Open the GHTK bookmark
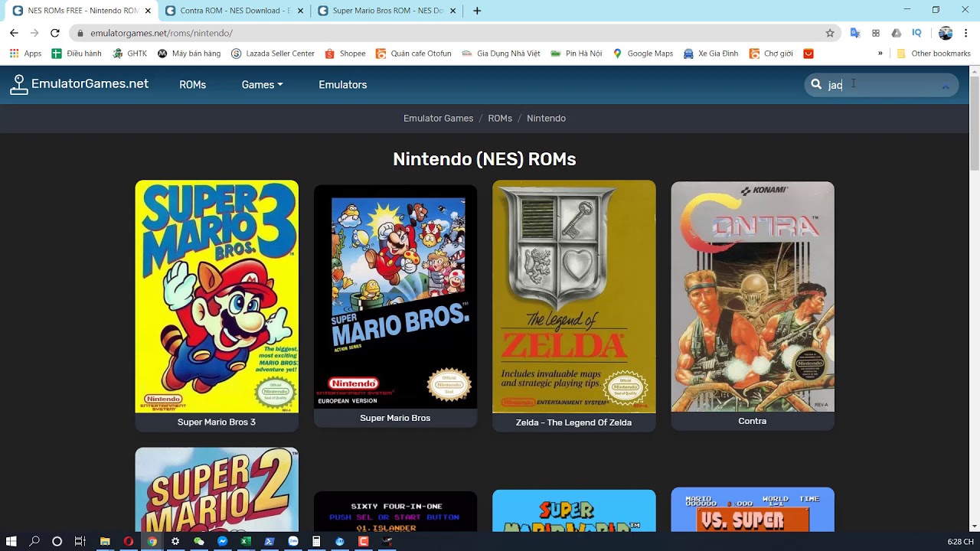The height and width of the screenshot is (551, 980). click(x=129, y=54)
